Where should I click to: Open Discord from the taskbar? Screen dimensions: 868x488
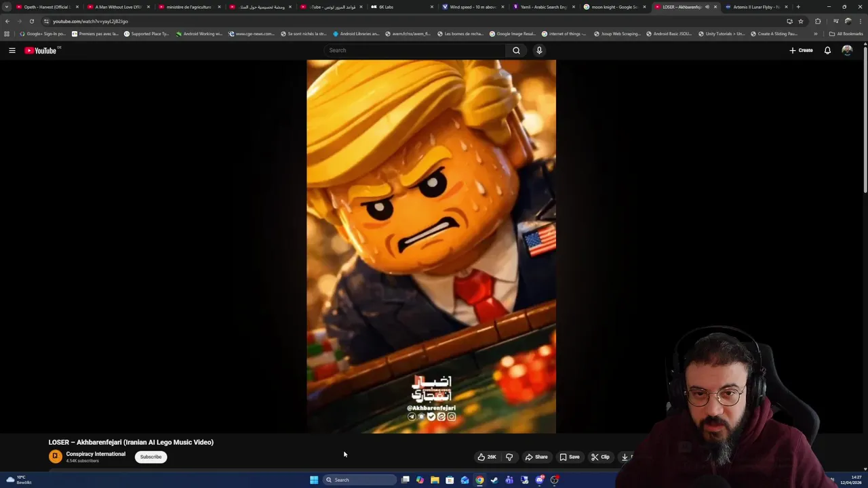coord(539,480)
